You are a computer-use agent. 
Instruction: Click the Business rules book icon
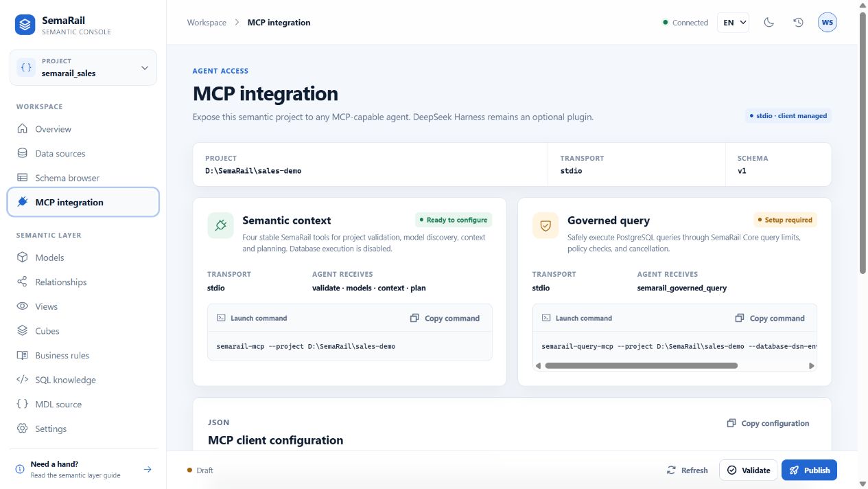coord(23,355)
